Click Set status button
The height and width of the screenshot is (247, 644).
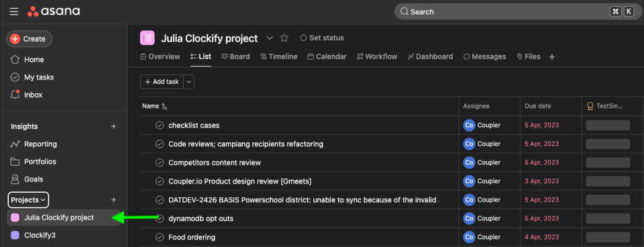click(322, 38)
